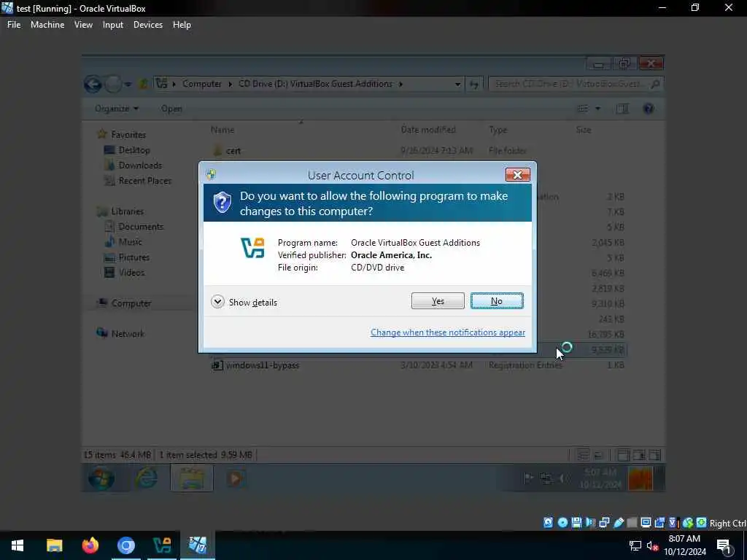The image size is (747, 560).
Task: Open 'Change when these notifications appear' link
Action: [x=448, y=332]
